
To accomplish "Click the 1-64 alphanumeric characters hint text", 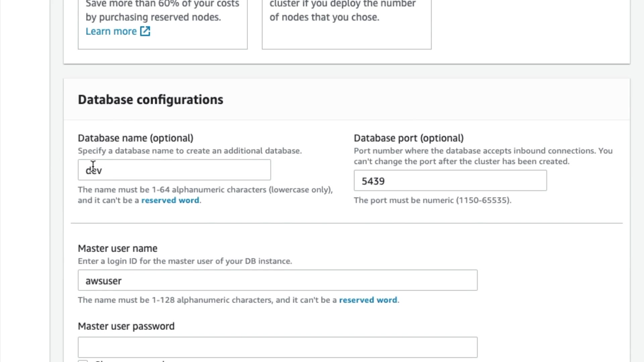I will [205, 190].
